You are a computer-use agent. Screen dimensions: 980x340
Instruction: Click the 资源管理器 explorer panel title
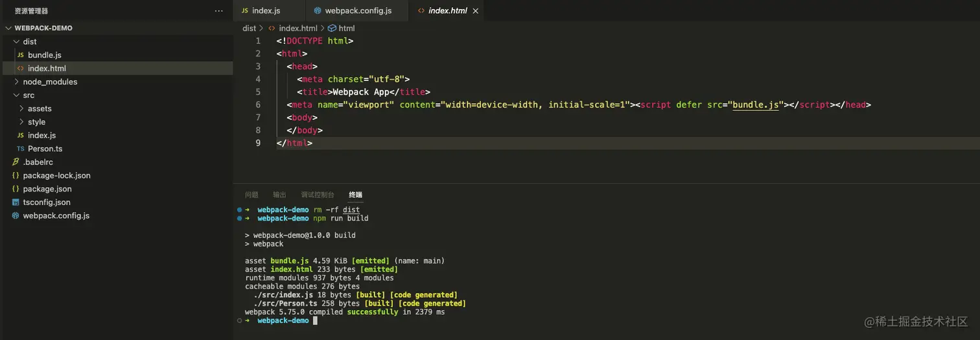[x=31, y=11]
